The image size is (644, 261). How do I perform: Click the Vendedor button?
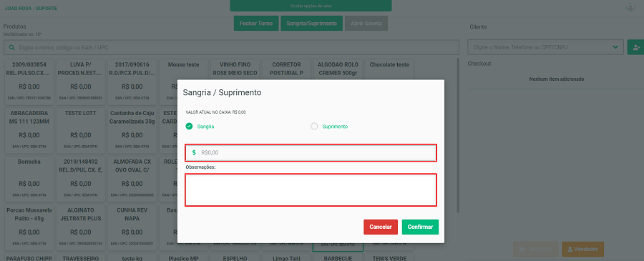[x=582, y=249]
